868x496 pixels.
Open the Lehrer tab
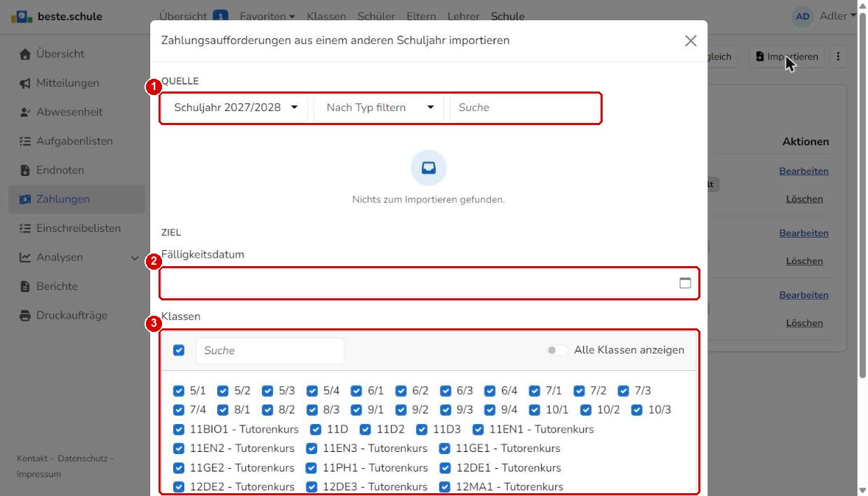464,16
